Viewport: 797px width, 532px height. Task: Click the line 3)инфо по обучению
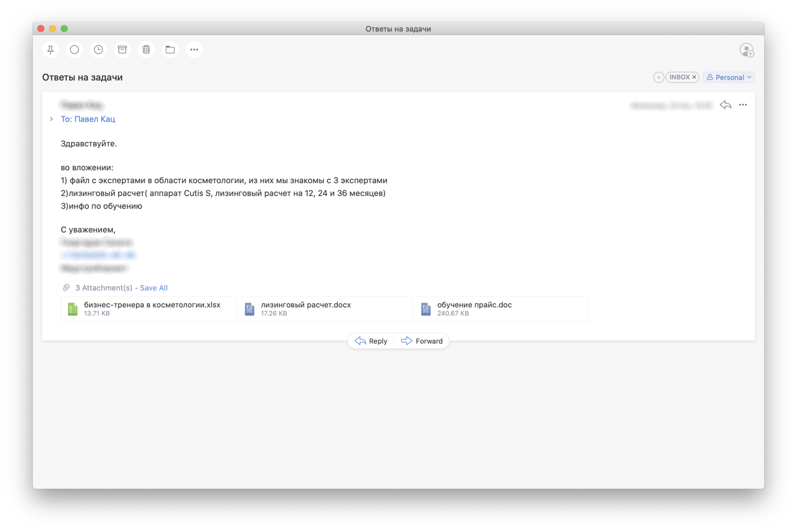point(102,206)
